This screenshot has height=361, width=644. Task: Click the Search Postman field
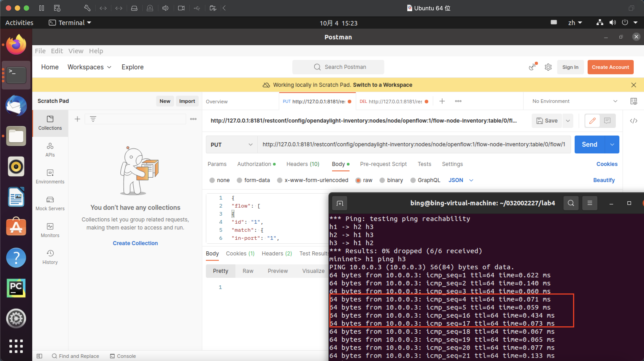pos(338,67)
